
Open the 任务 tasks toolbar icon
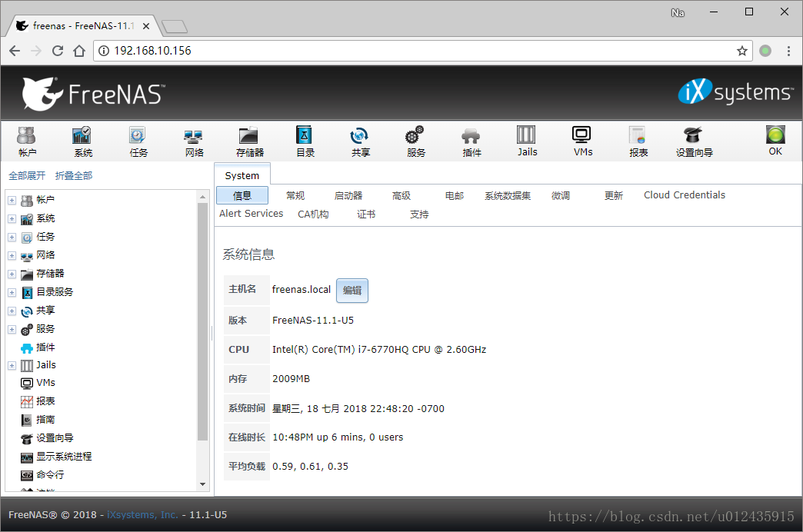click(138, 141)
